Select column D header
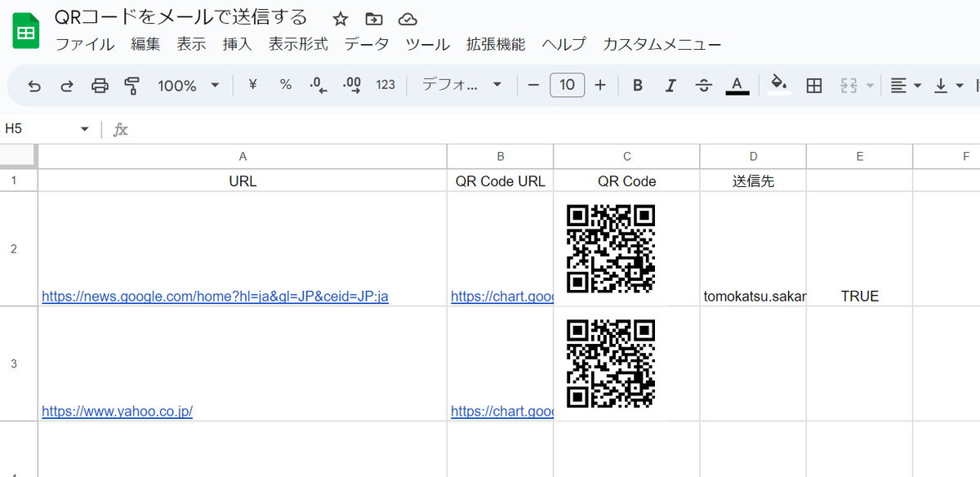This screenshot has height=477, width=980. click(753, 157)
